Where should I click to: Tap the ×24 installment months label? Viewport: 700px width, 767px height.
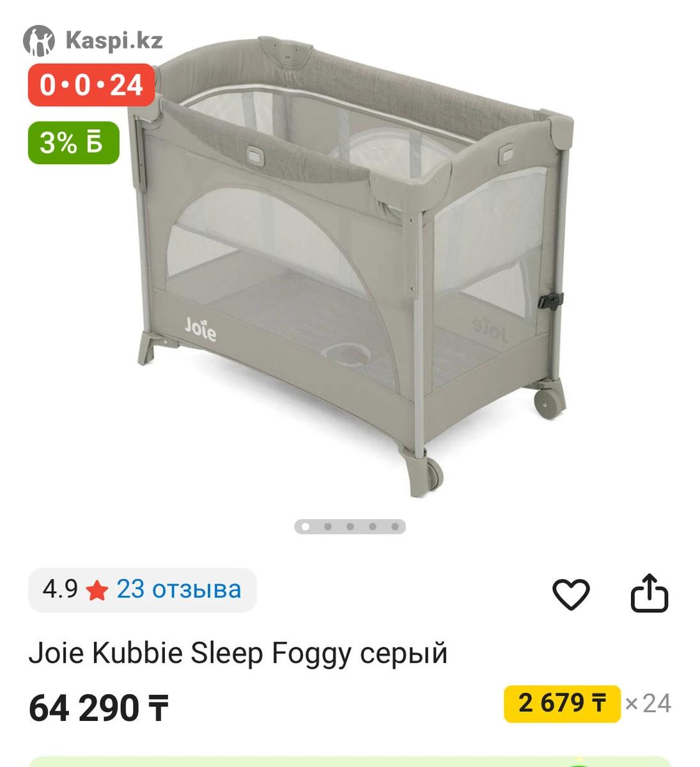(648, 704)
